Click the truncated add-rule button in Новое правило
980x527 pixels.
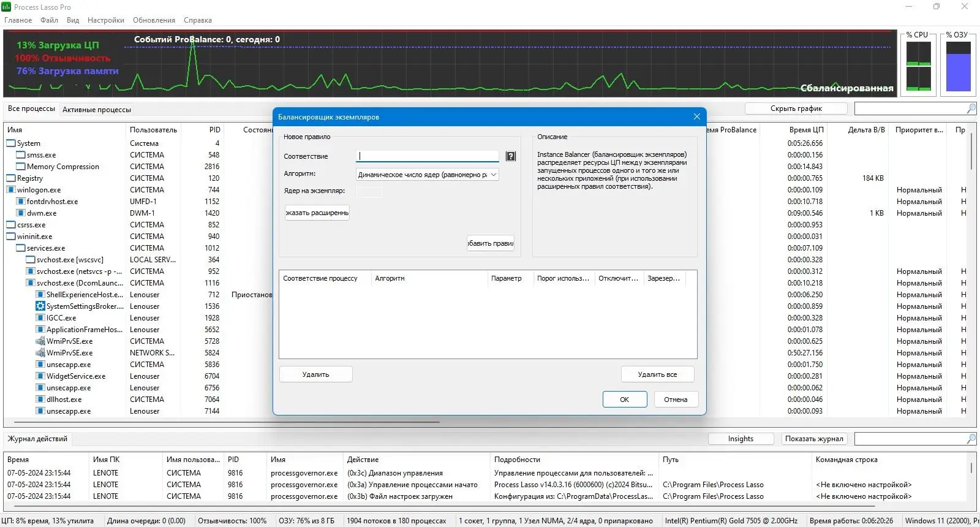pyautogui.click(x=491, y=243)
